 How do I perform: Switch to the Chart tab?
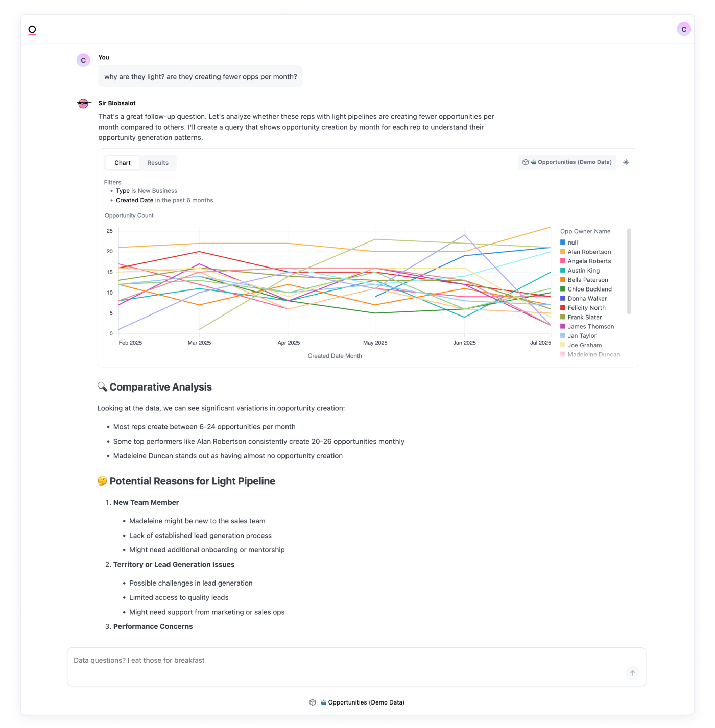(x=123, y=163)
